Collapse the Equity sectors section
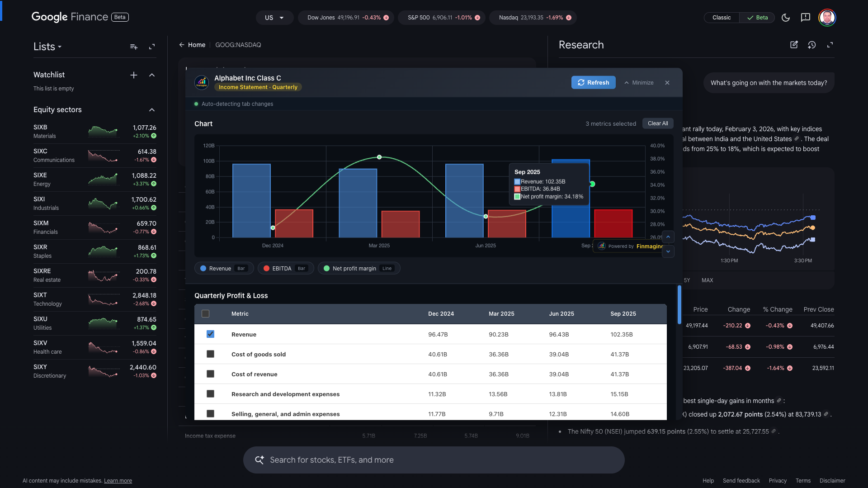Image resolution: width=868 pixels, height=488 pixels. (x=152, y=110)
